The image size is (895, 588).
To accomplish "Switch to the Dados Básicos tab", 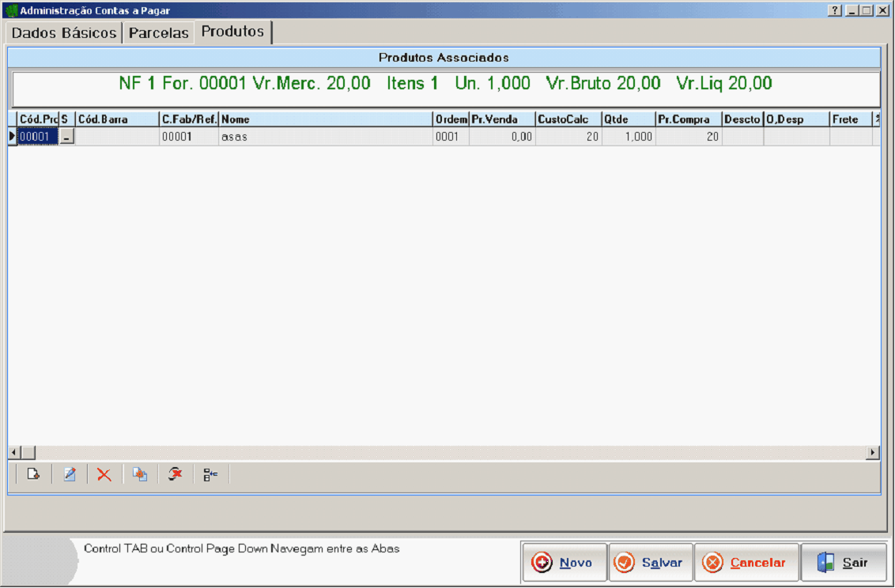I will (x=64, y=33).
